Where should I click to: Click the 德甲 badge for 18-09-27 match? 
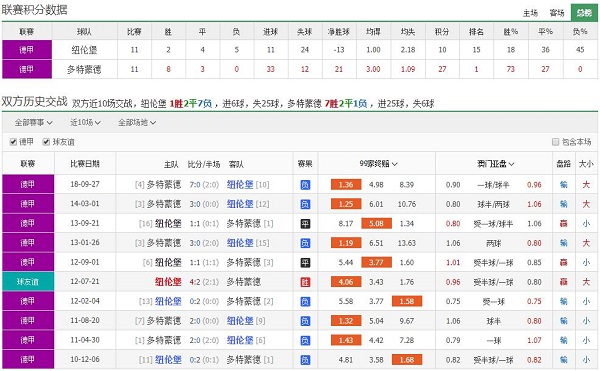pos(28,185)
